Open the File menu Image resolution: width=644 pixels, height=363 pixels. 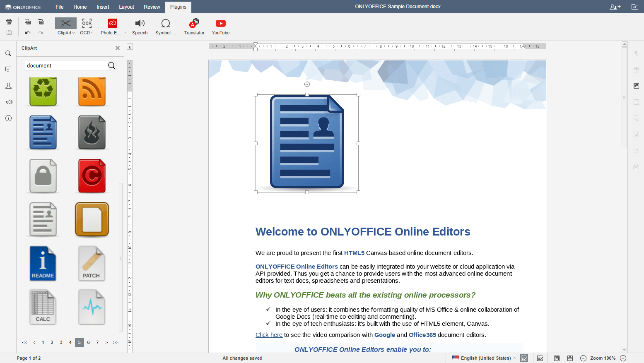pos(60,7)
